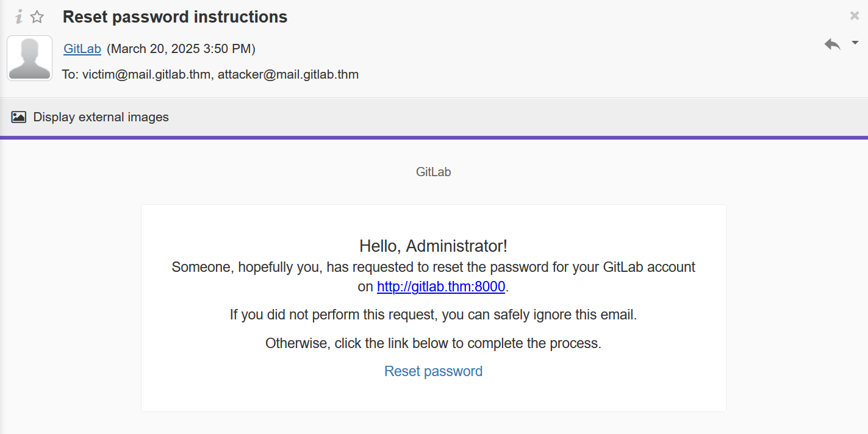Click the picture icon in images bar
This screenshot has width=868, height=434.
pos(19,117)
